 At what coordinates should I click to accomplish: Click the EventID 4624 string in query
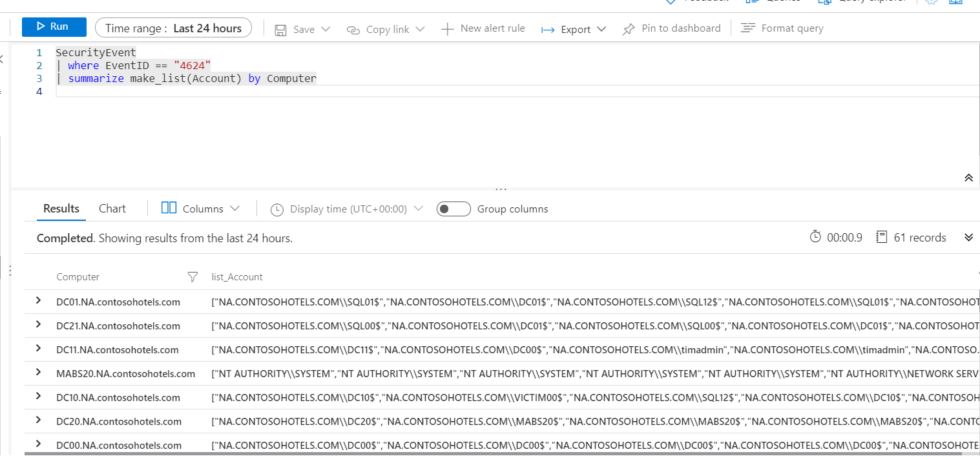tap(192, 65)
